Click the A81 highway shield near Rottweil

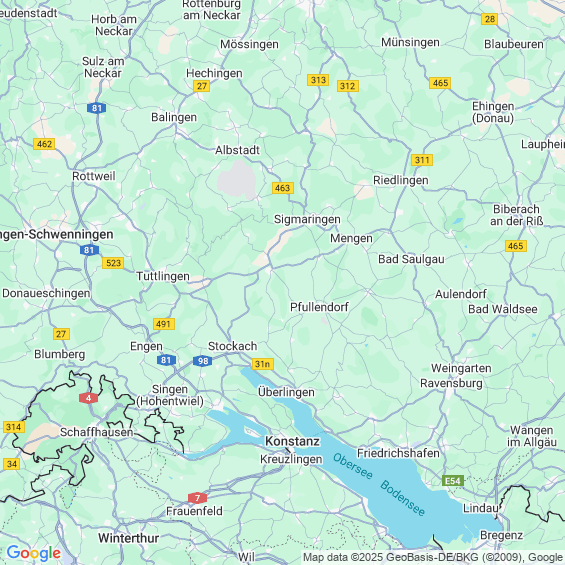tap(97, 108)
